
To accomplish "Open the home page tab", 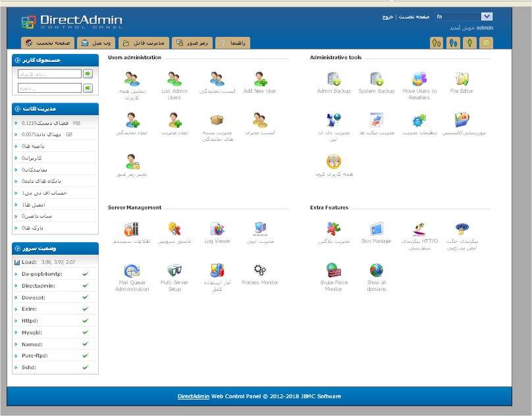I will coord(48,43).
